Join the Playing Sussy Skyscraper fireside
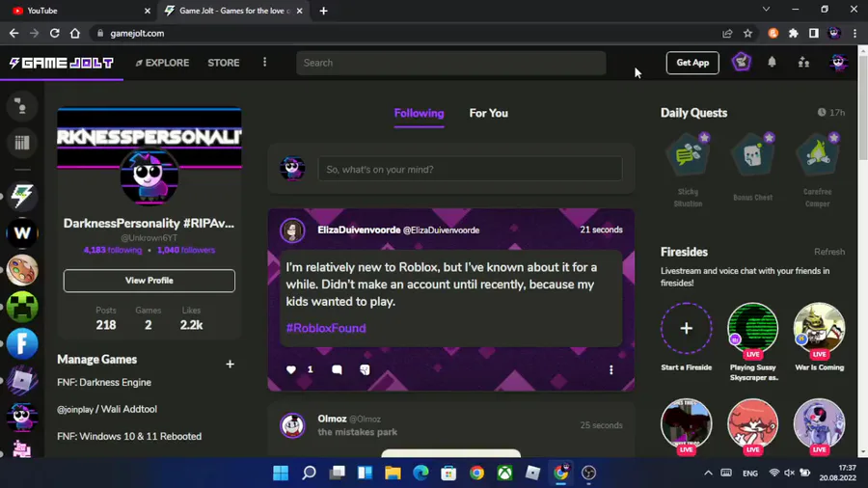This screenshot has height=488, width=868. pyautogui.click(x=753, y=330)
